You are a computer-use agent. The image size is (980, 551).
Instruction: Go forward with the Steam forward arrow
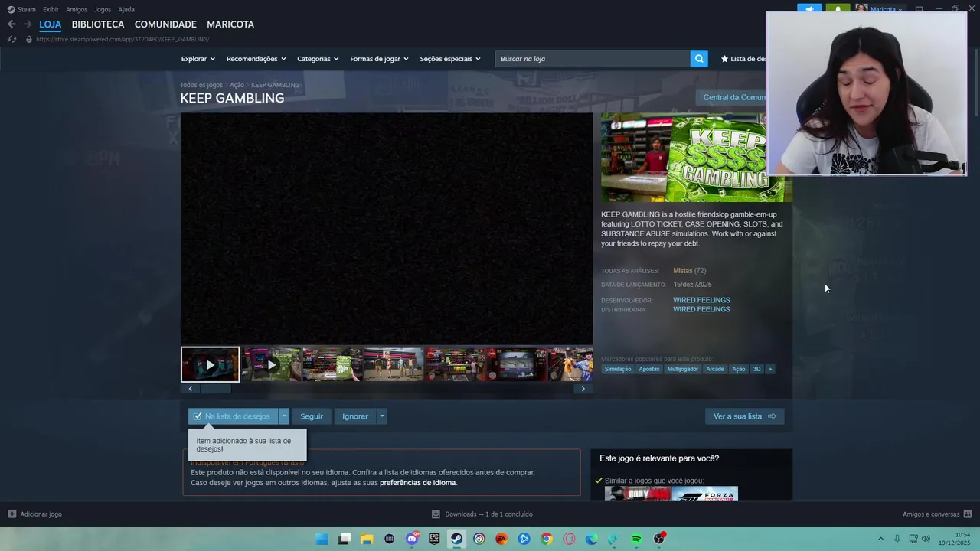pyautogui.click(x=28, y=24)
